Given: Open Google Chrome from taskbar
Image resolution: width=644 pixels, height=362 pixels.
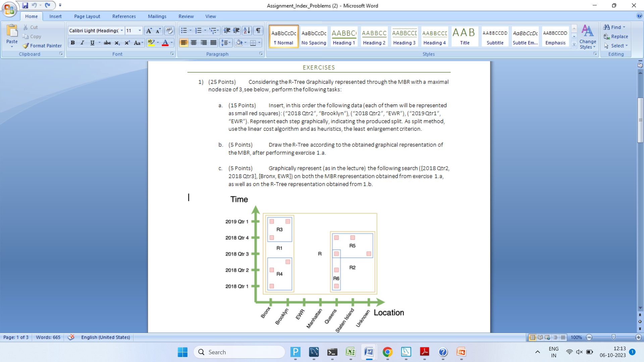Looking at the screenshot, I should (387, 352).
